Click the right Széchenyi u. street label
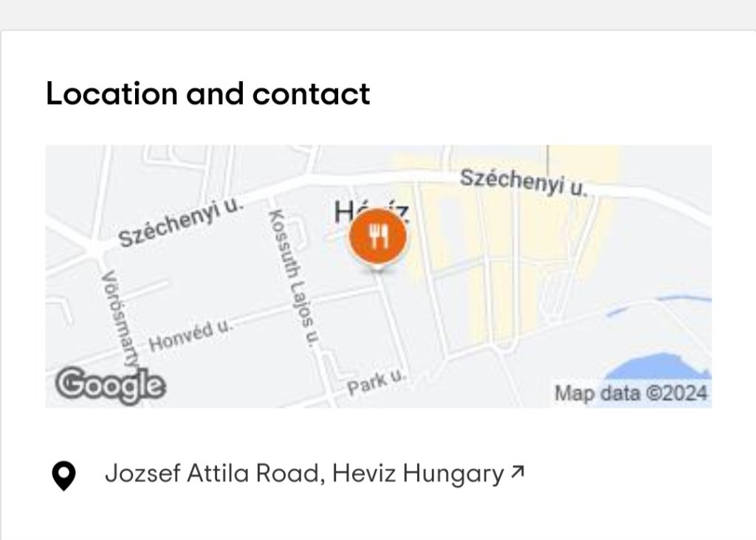Screen dimensions: 756x540 point(523,182)
